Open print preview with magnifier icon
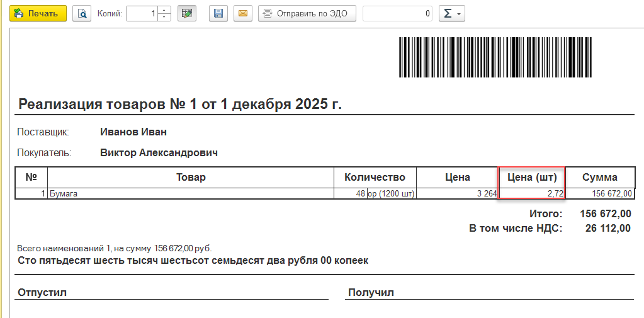The width and height of the screenshot is (644, 318). [x=82, y=13]
